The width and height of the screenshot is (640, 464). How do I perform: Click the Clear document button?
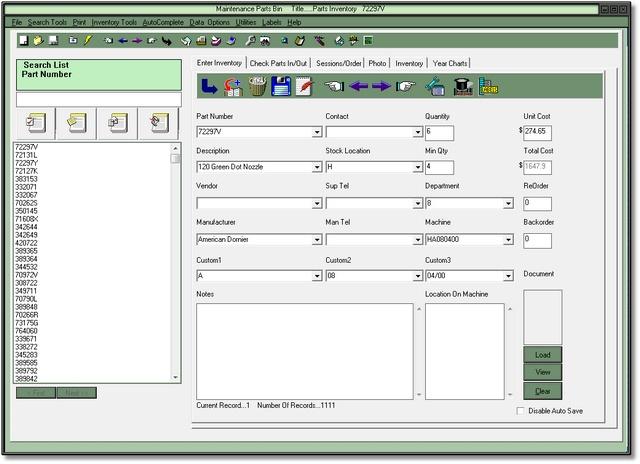[x=542, y=391]
